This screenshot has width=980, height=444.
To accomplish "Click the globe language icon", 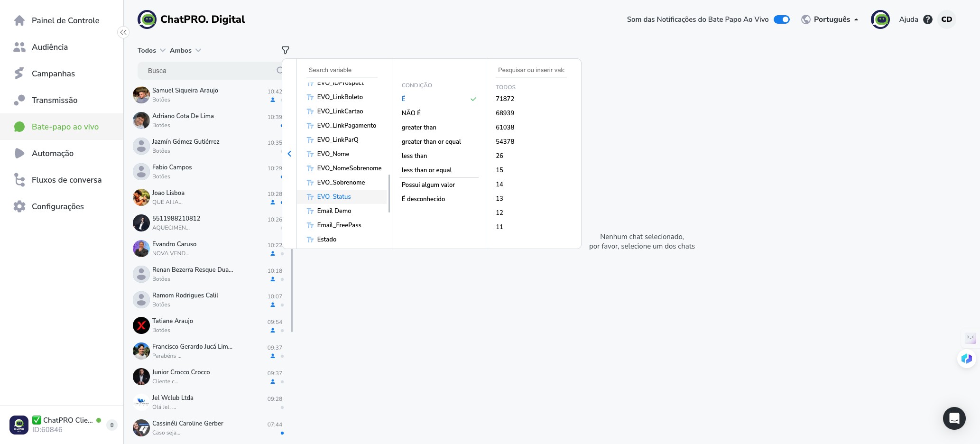I will [x=805, y=19].
